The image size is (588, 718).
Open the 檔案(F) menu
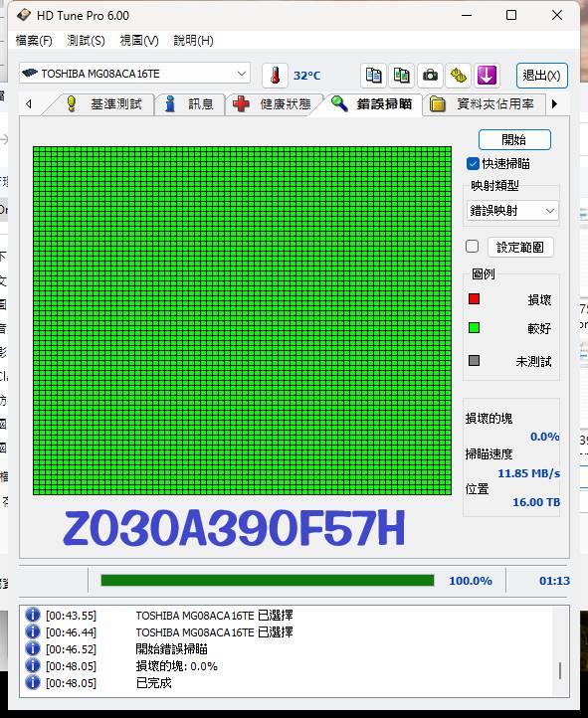(x=34, y=41)
